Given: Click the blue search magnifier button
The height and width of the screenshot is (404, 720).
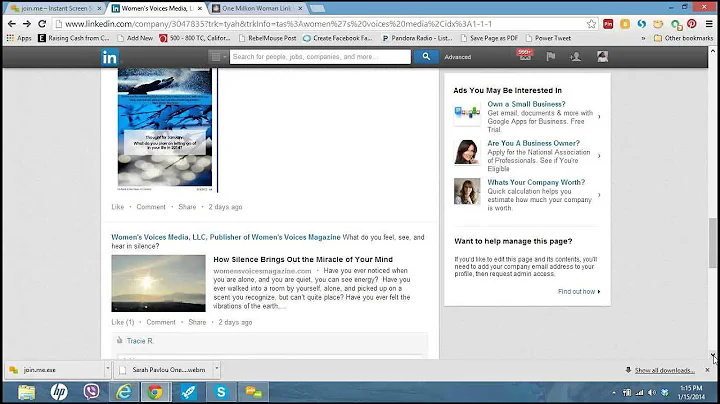Looking at the screenshot, I should tap(426, 56).
